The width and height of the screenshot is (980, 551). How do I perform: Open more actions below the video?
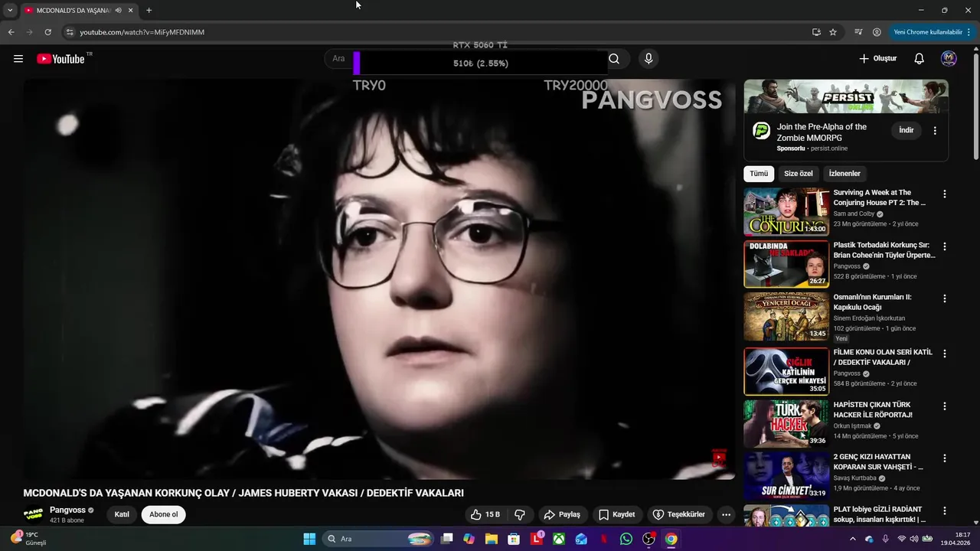pos(727,514)
